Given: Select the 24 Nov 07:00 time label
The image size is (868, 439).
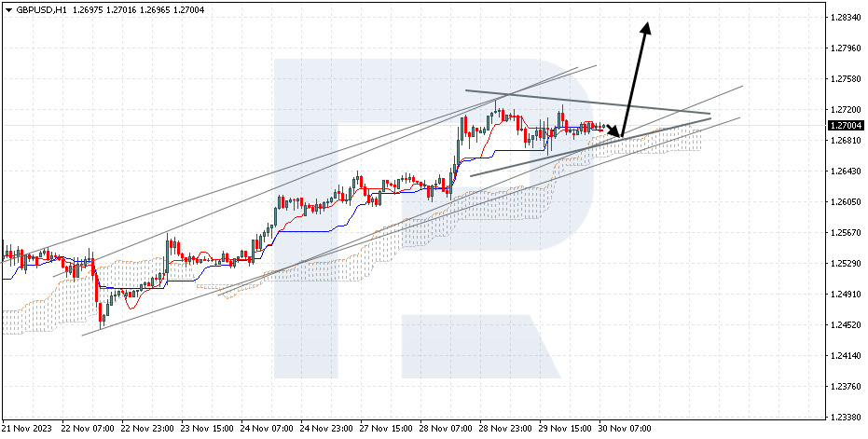Looking at the screenshot, I should coord(270,429).
